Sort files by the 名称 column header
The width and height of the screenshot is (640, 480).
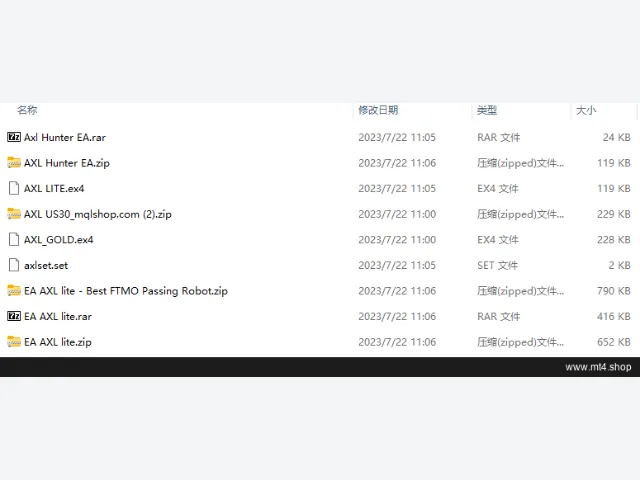(x=27, y=110)
